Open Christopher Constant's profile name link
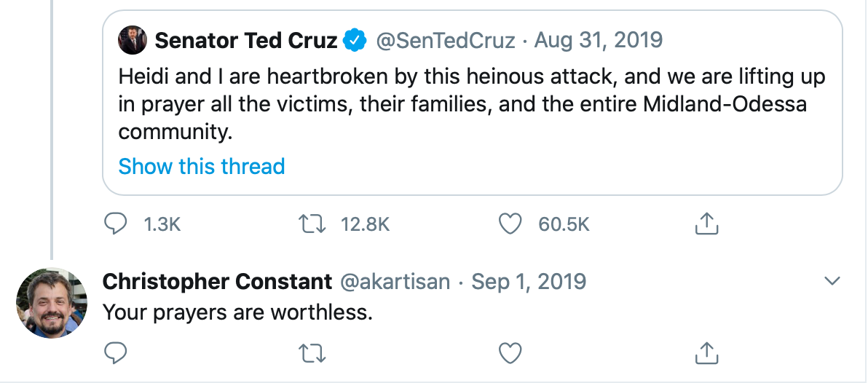The image size is (868, 383). click(x=217, y=281)
